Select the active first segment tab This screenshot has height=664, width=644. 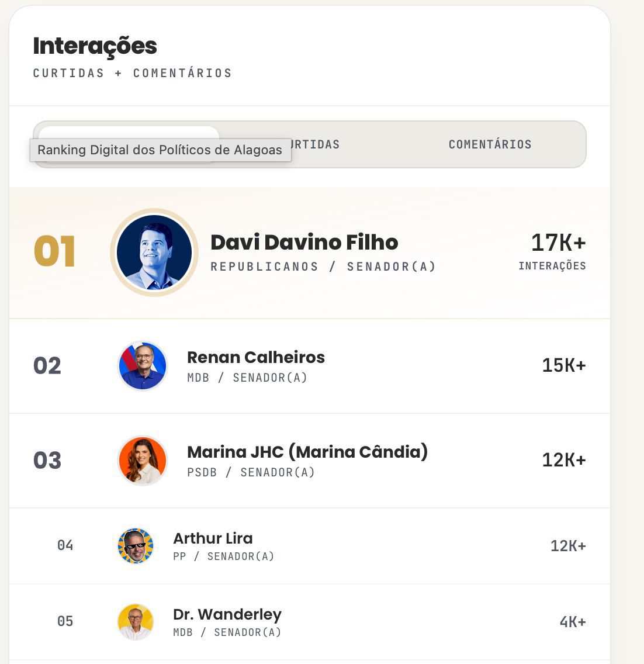pos(129,144)
